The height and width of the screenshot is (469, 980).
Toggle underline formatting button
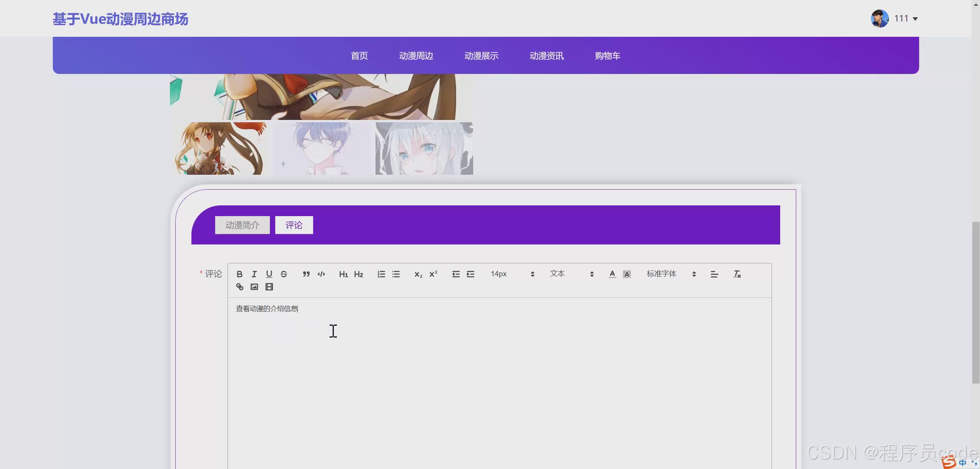pos(269,274)
